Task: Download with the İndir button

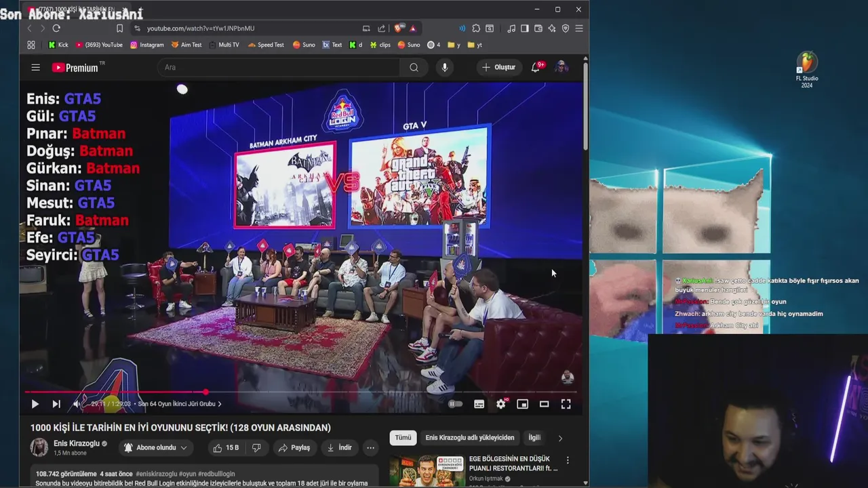Action: (340, 448)
